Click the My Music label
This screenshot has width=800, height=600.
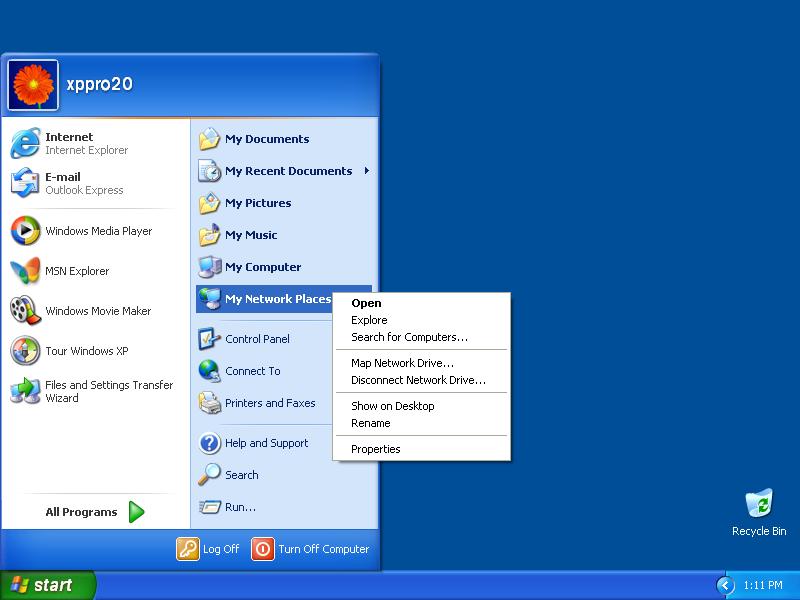pyautogui.click(x=251, y=235)
